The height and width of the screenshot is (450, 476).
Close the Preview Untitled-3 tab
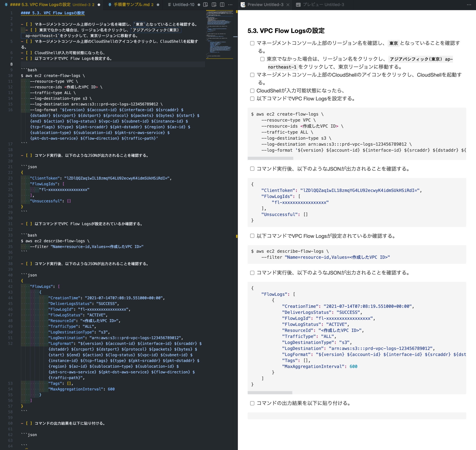click(288, 5)
